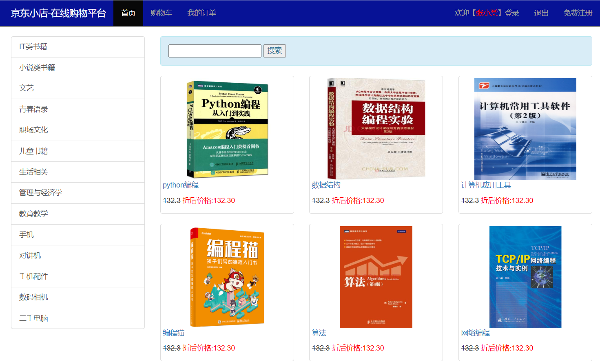Choose the 二手电脑 category

(x=78, y=318)
